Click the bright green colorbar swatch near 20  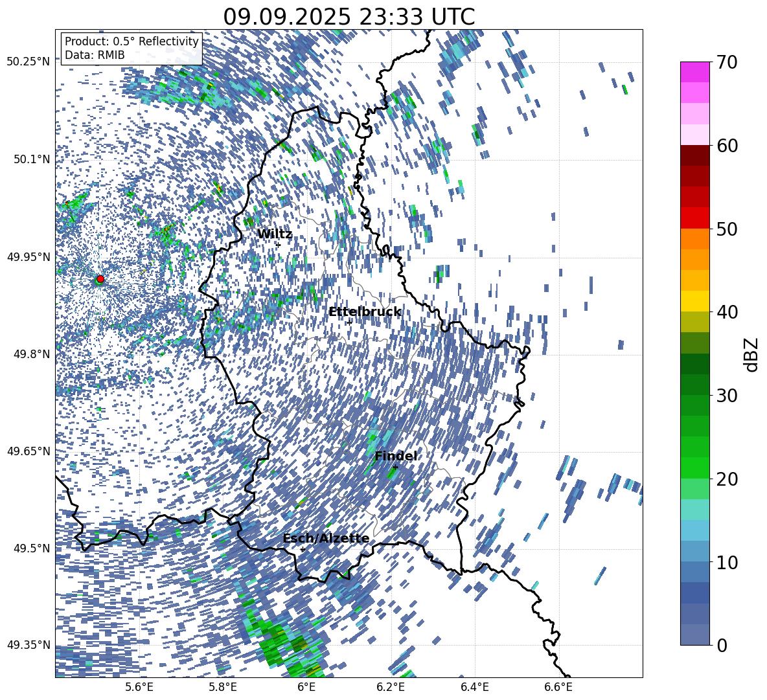tap(695, 468)
